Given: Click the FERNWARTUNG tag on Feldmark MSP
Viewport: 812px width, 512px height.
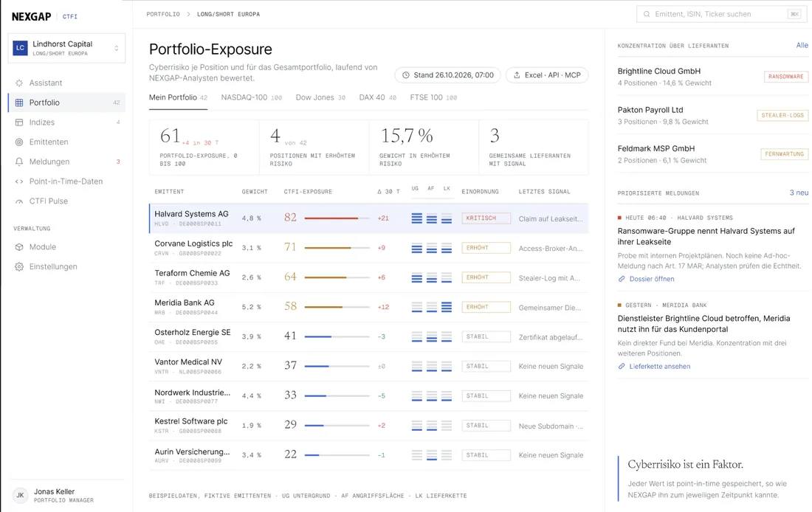Looking at the screenshot, I should [784, 154].
